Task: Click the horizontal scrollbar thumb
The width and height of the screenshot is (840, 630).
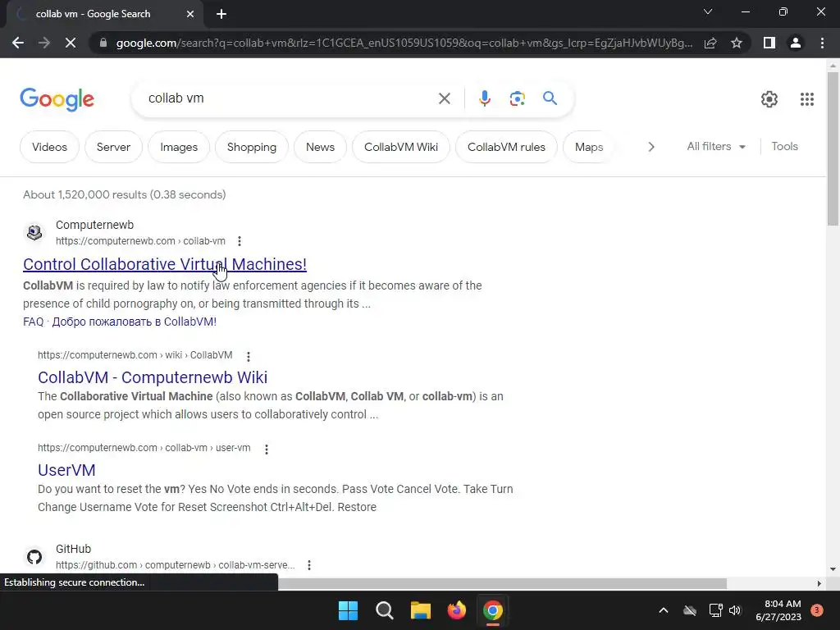Action: [x=502, y=583]
